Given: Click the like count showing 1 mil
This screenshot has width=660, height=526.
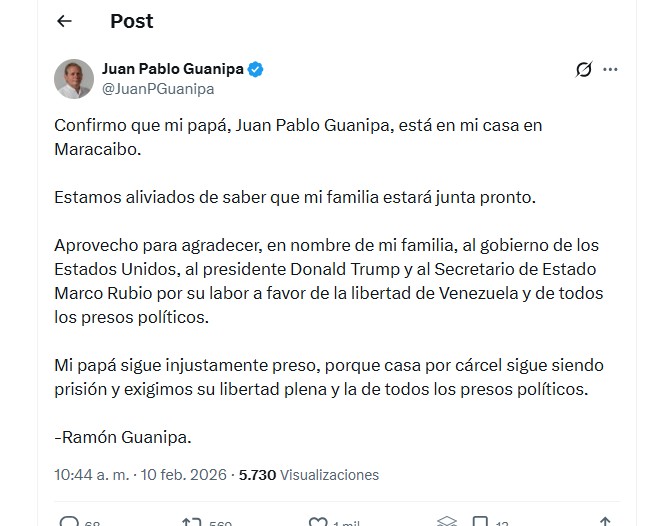Looking at the screenshot, I should pyautogui.click(x=348, y=521).
